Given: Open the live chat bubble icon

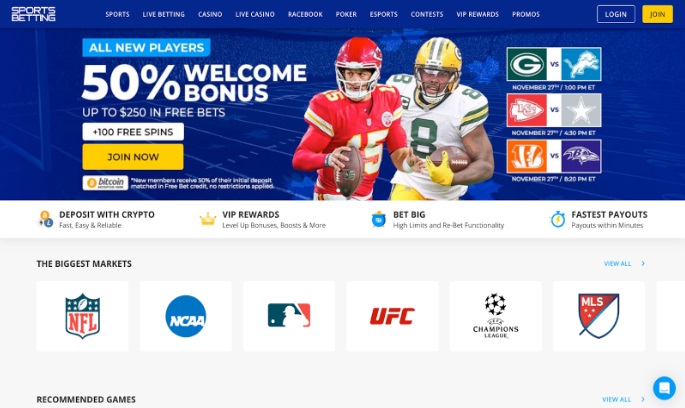Looking at the screenshot, I should point(664,387).
